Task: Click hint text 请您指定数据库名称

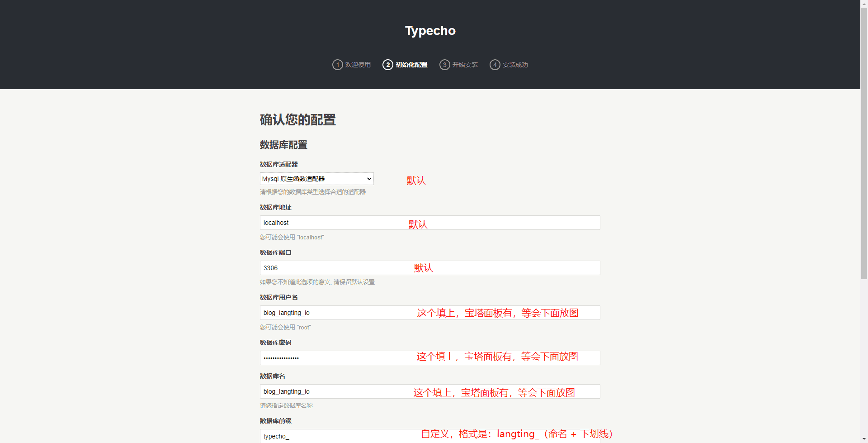Action: 287,405
